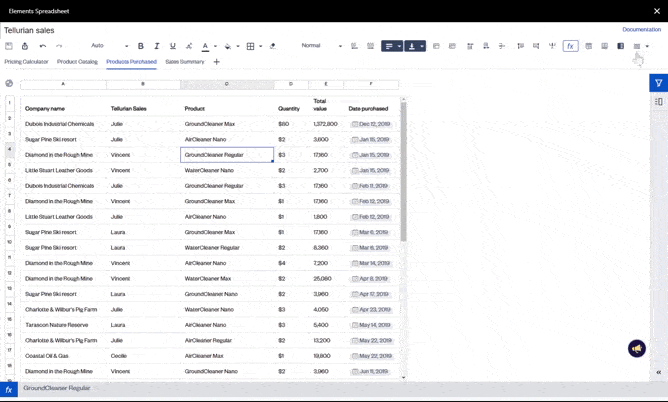This screenshot has width=668, height=402.
Task: Open the Sales Summary sheet tab
Action: pyautogui.click(x=185, y=62)
